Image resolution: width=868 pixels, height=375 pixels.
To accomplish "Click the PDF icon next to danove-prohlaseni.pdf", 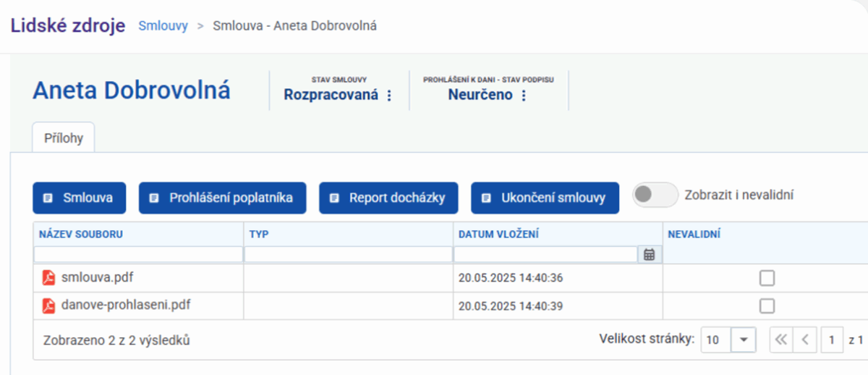I will [x=48, y=306].
